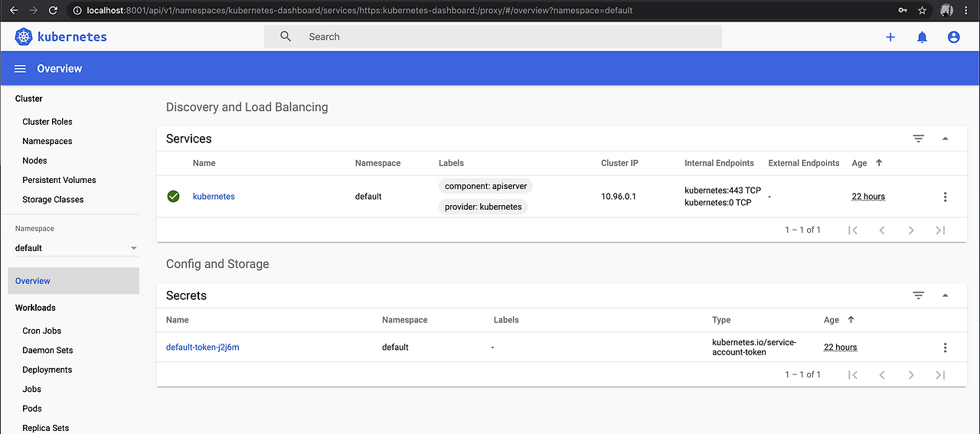The image size is (980, 434).
Task: Click the browser back arrow
Action: click(x=12, y=11)
